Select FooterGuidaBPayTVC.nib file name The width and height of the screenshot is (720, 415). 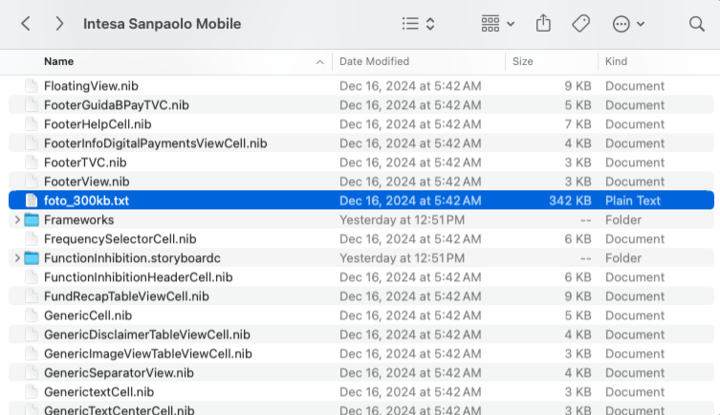click(117, 105)
